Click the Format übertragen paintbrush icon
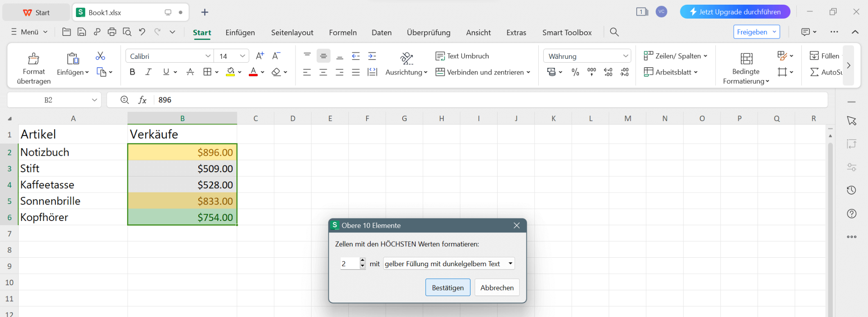This screenshot has height=317, width=868. coord(33,58)
